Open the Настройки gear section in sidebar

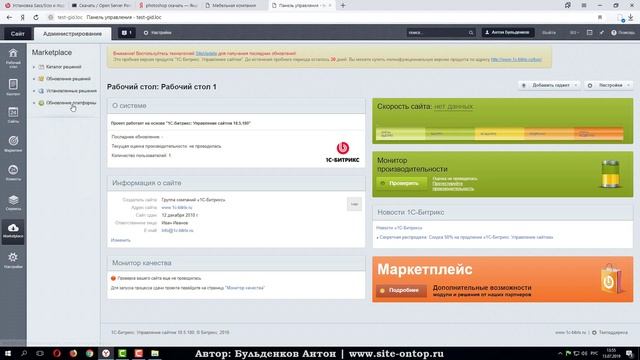pyautogui.click(x=13, y=260)
